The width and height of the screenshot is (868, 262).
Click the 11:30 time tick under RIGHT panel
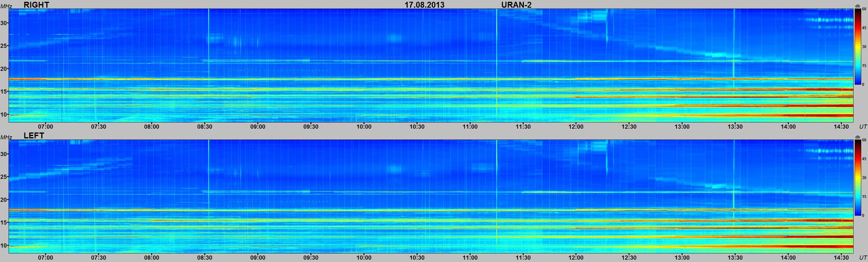523,127
